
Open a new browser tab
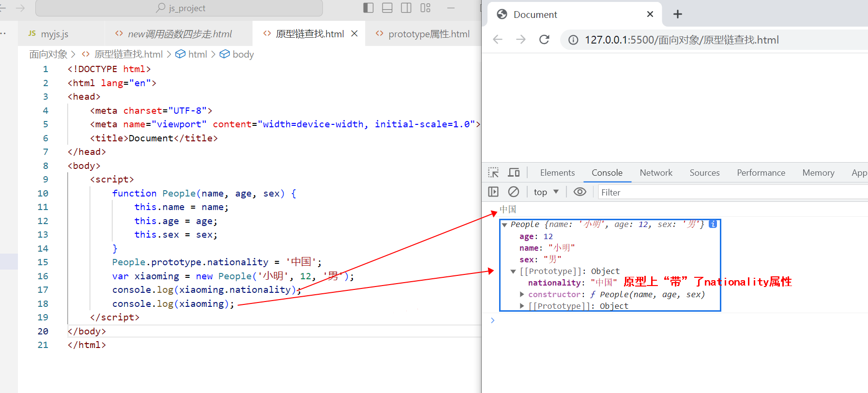tap(678, 14)
